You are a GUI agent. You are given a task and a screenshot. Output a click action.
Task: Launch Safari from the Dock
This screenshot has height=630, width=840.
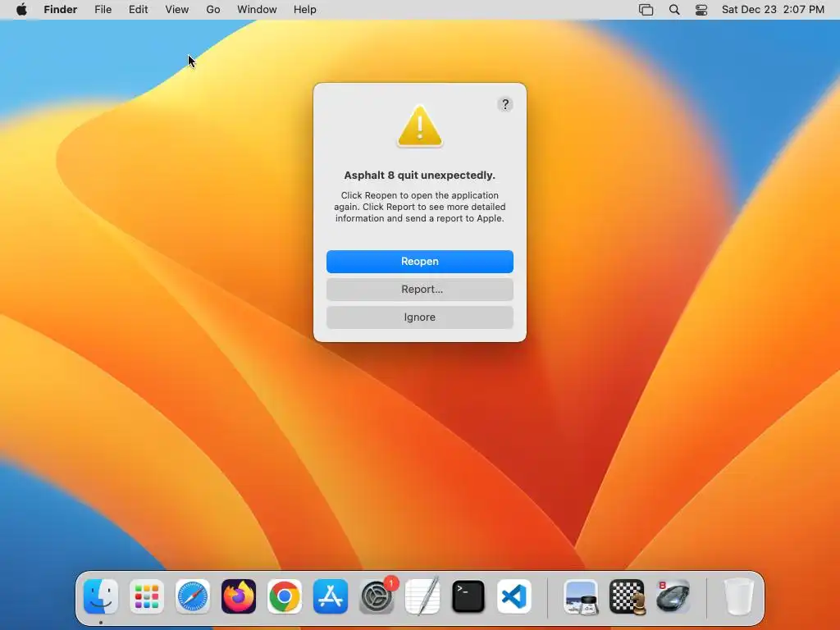pyautogui.click(x=192, y=596)
